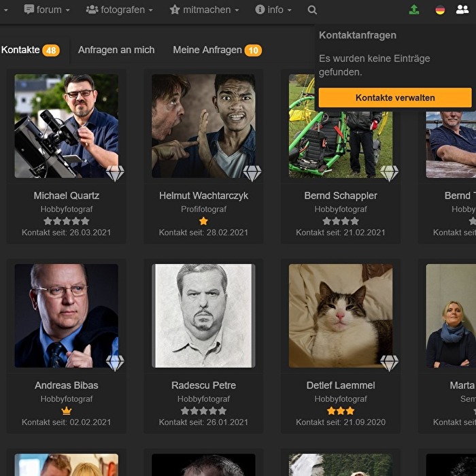Viewport: 476px width, 476px height.
Task: Open the fotografen dropdown menu
Action: [119, 10]
